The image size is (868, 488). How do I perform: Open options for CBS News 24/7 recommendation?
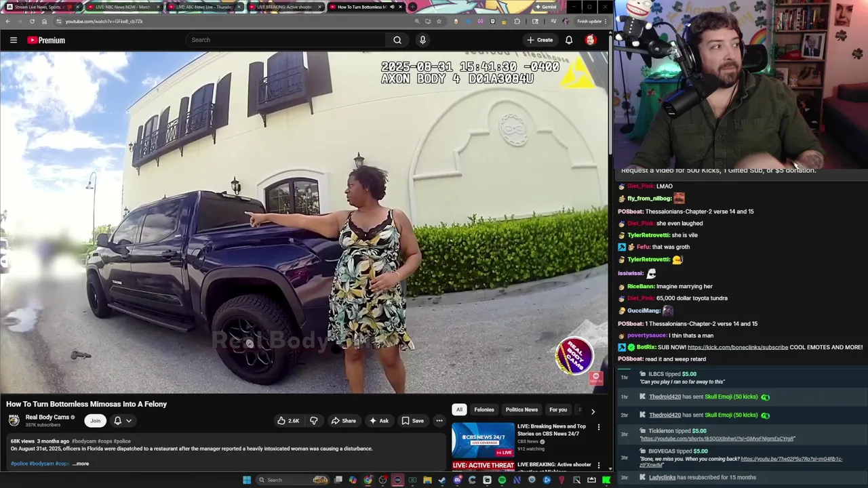point(598,427)
